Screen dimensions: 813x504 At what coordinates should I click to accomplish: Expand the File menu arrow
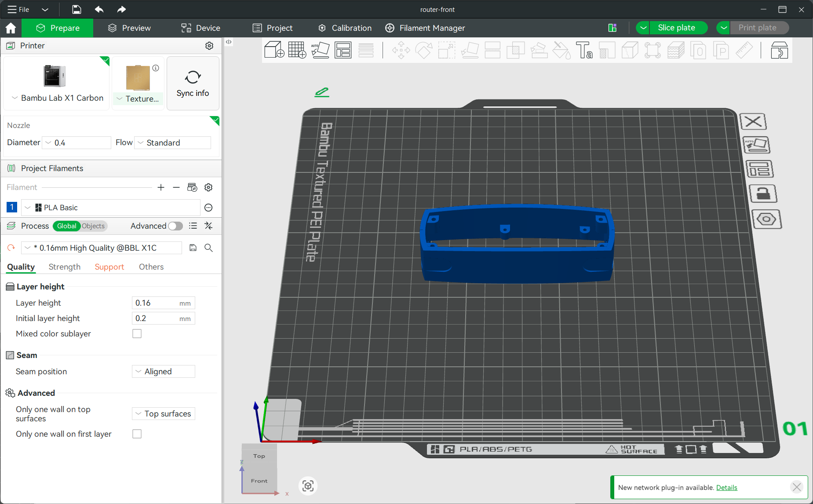coord(45,9)
